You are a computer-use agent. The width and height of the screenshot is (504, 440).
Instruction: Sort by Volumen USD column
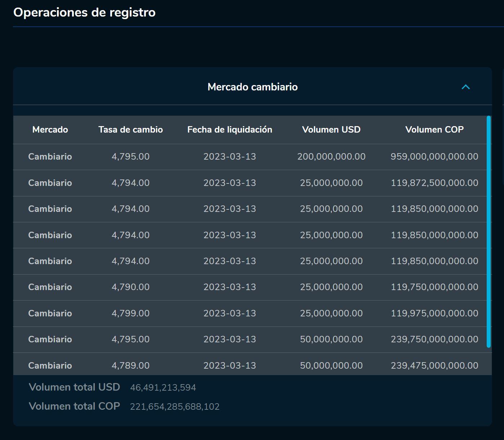[x=331, y=130]
